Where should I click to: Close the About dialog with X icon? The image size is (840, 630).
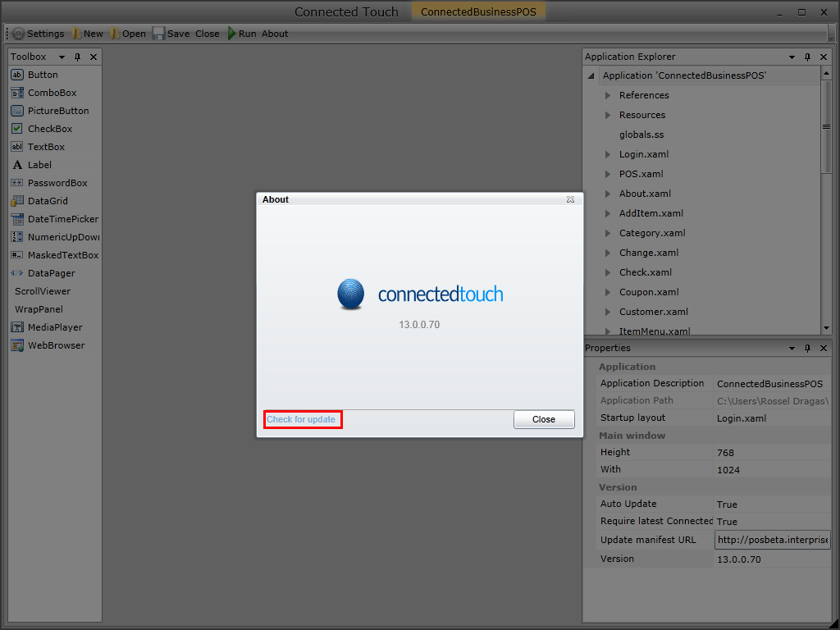[571, 199]
